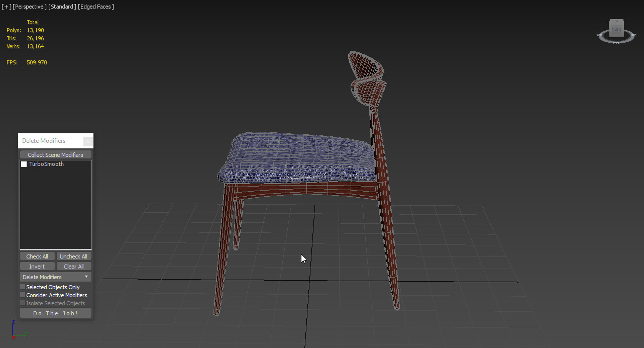The height and width of the screenshot is (348, 644).
Task: Select the TurboSmooth entry in the modifier list
Action: click(47, 164)
